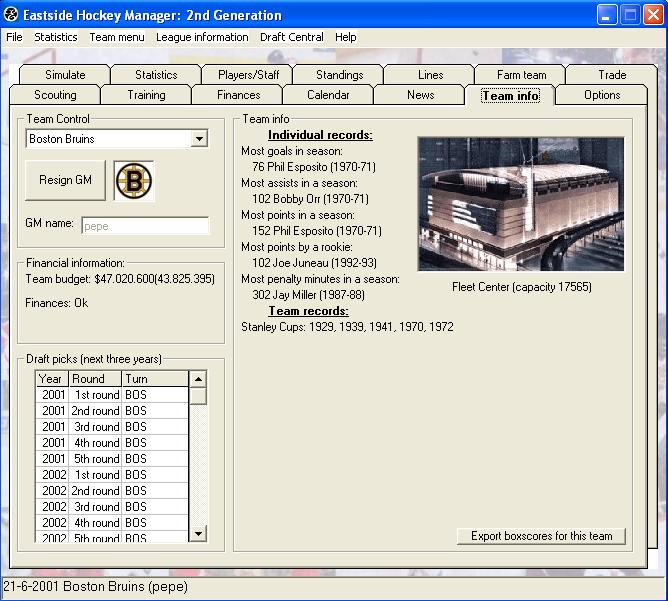Switch to the Trade tab
The height and width of the screenshot is (601, 668).
click(x=612, y=75)
